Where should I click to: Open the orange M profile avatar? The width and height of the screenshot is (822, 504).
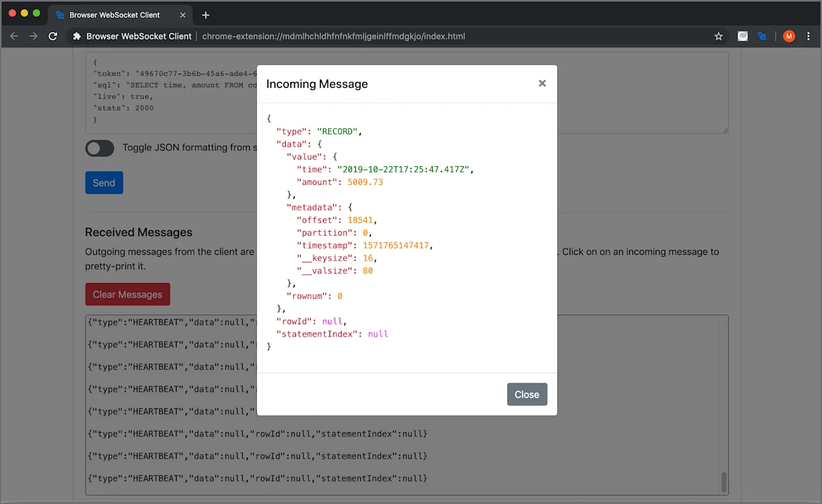789,37
